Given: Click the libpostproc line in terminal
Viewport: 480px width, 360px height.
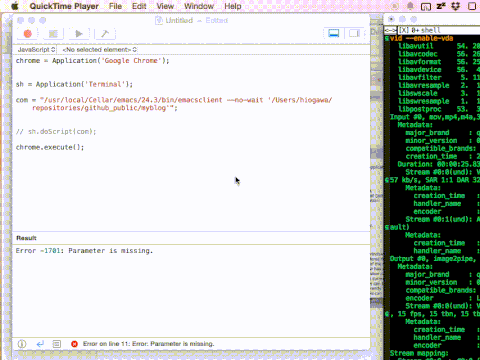Looking at the screenshot, I should [439, 109].
